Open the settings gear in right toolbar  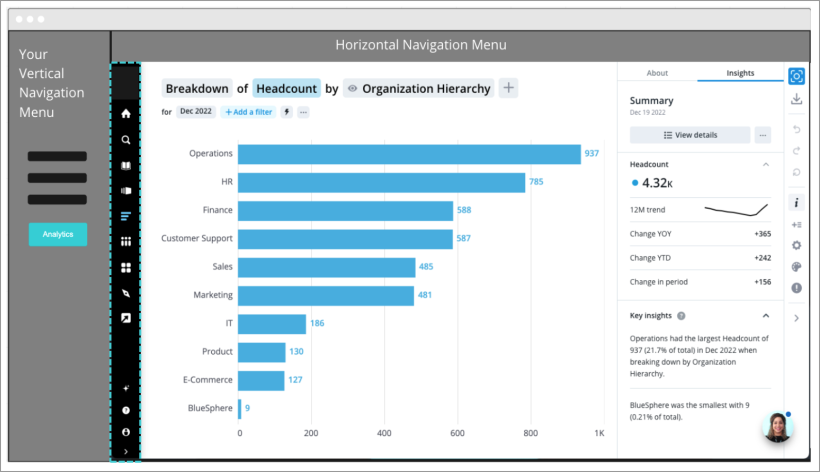(796, 245)
